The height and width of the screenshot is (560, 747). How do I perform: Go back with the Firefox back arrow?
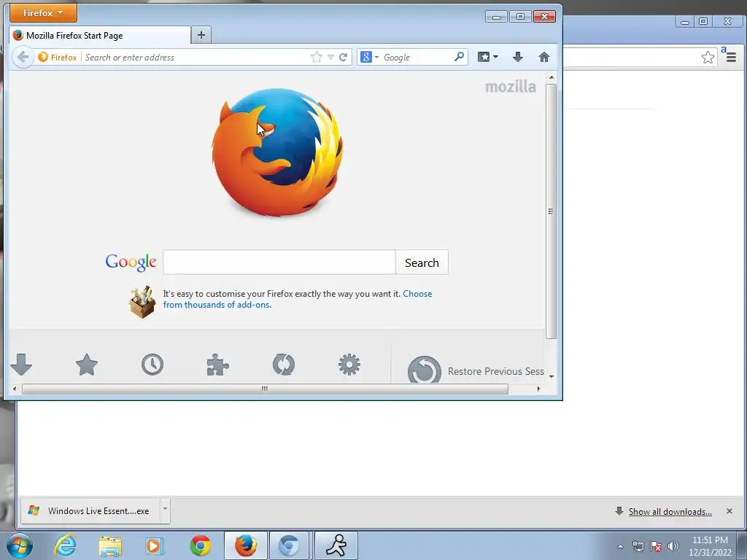click(23, 57)
